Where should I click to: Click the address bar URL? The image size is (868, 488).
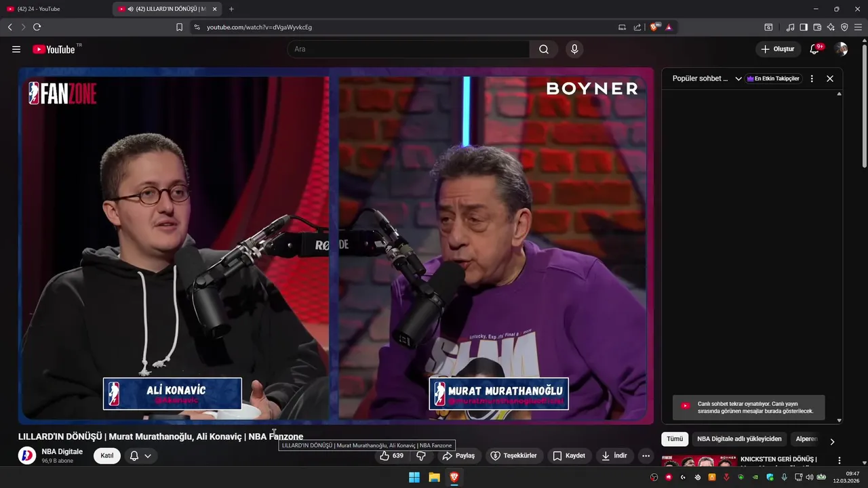pyautogui.click(x=259, y=27)
